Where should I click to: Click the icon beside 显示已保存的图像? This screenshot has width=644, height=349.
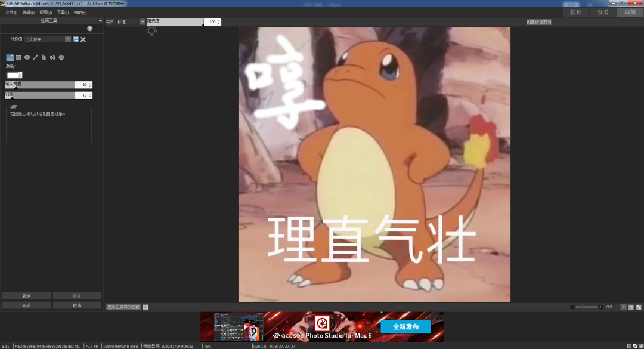[x=145, y=307]
